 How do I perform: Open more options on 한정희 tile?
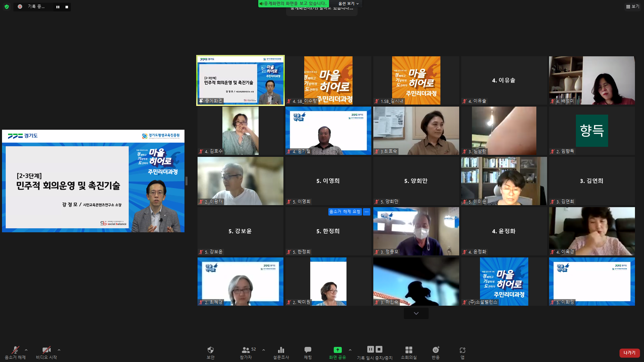[366, 212]
